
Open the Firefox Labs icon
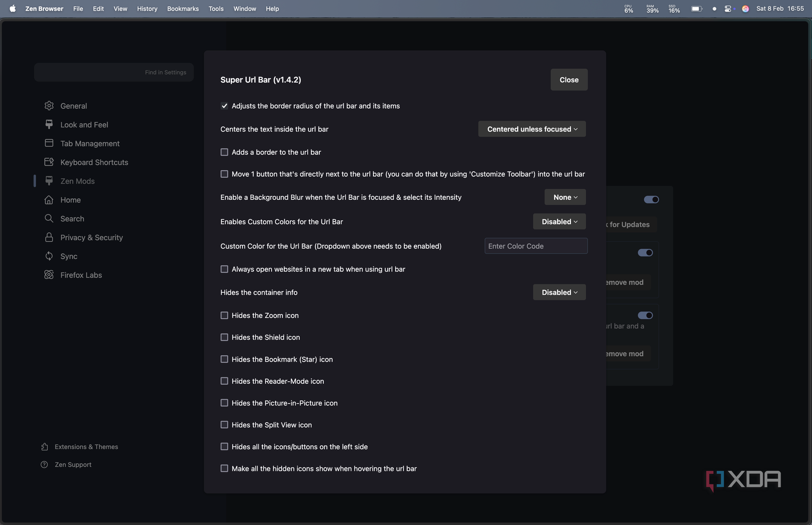click(x=49, y=275)
